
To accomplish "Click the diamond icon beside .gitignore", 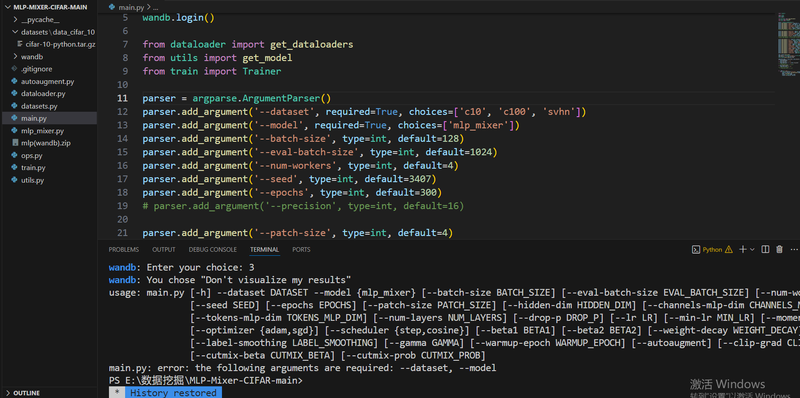I will (x=14, y=69).
